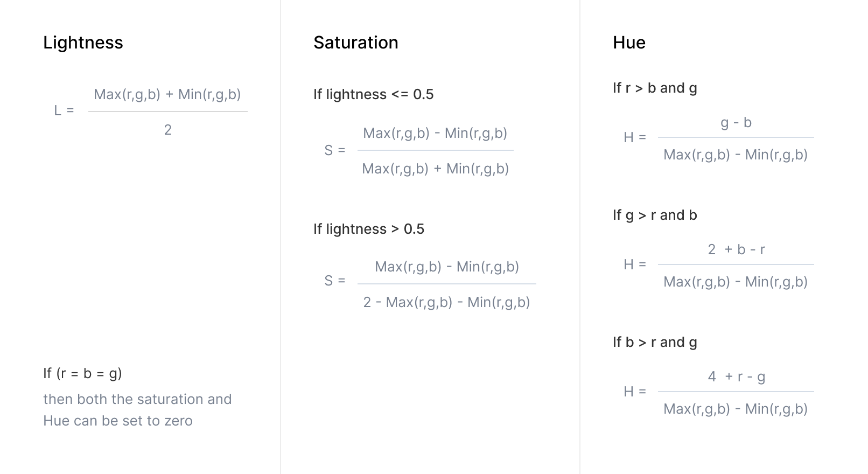Select the "If b > r and g" condition
Viewport: 868px width, 474px height.
[x=654, y=342]
